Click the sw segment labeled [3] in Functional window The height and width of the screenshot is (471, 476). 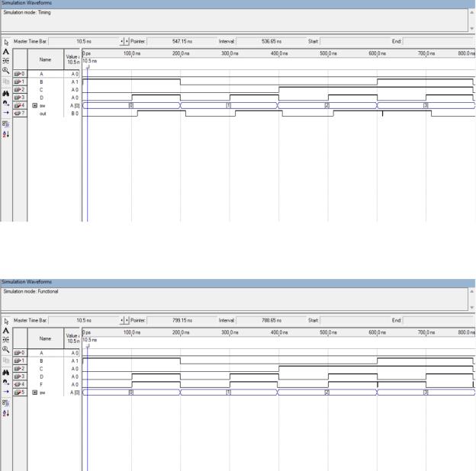(x=426, y=392)
